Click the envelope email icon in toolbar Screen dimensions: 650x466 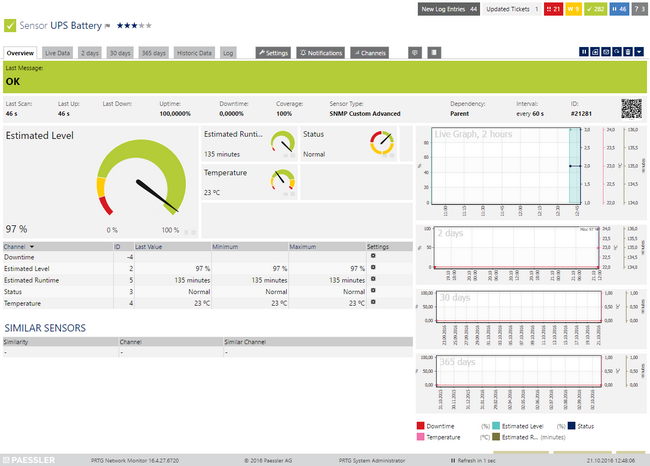pos(606,52)
